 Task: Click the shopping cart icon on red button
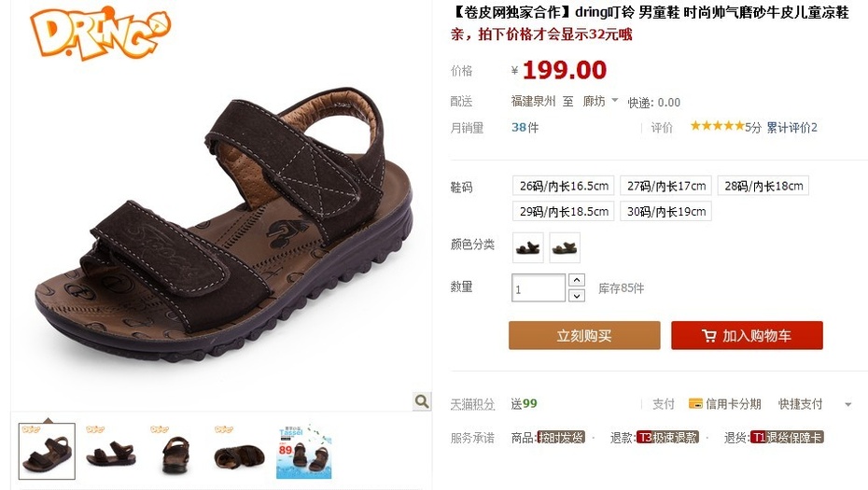coord(709,335)
